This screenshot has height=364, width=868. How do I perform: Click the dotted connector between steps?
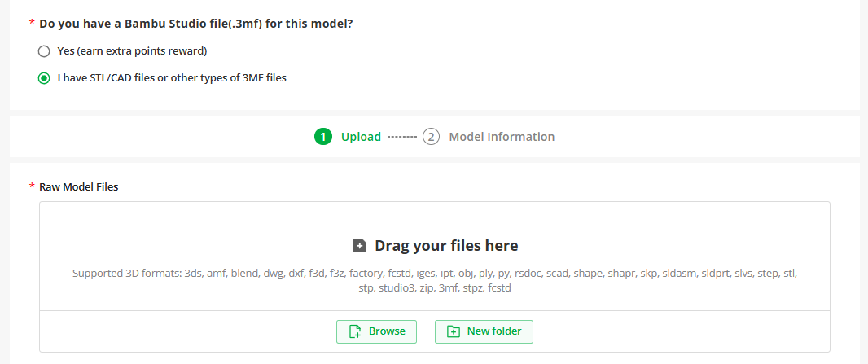click(402, 137)
